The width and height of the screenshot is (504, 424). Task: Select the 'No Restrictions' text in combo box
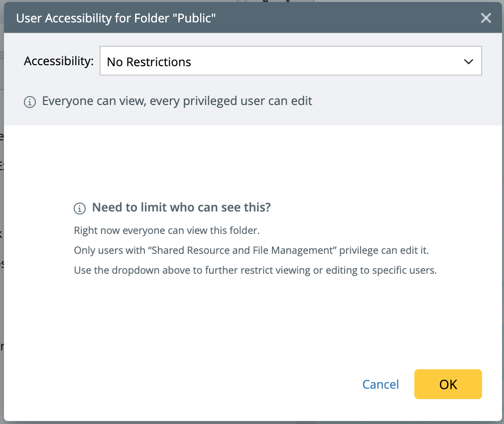coord(149,62)
